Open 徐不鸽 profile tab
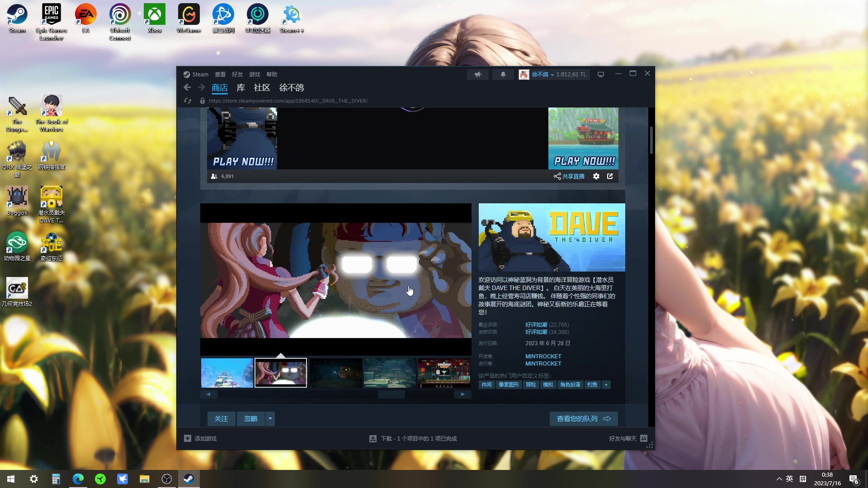Image resolution: width=868 pixels, height=488 pixels. tap(292, 88)
